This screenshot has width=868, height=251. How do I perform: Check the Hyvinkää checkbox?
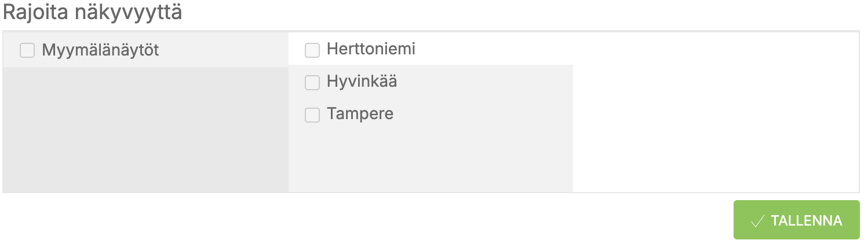pyautogui.click(x=312, y=83)
